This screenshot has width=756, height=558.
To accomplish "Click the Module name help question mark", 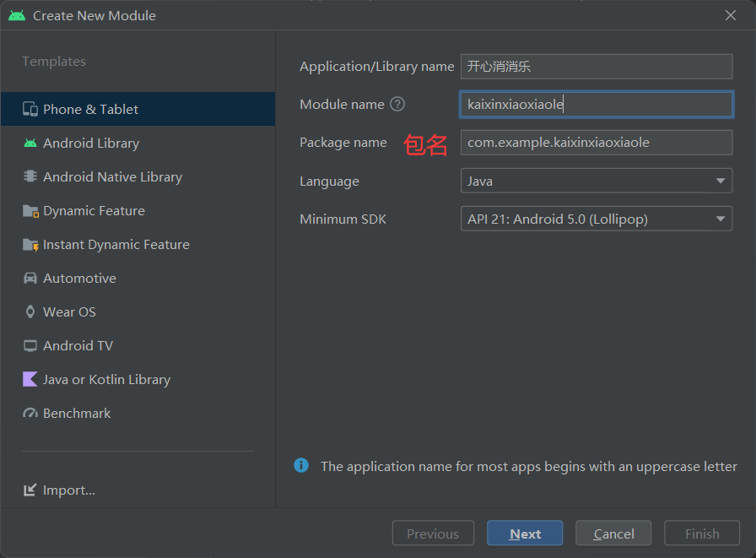I will coord(397,104).
